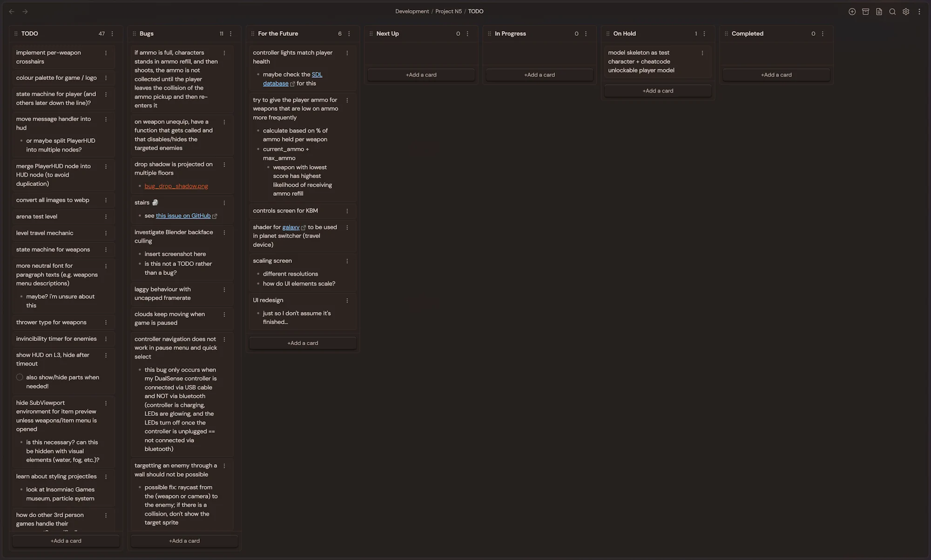Click the 'arena test level' card

pyautogui.click(x=37, y=217)
